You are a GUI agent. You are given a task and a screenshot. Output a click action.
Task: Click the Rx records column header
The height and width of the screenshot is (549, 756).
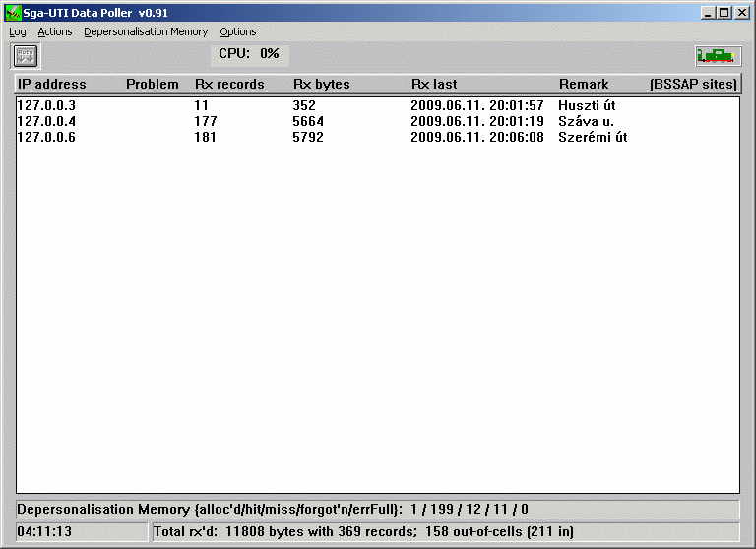229,85
